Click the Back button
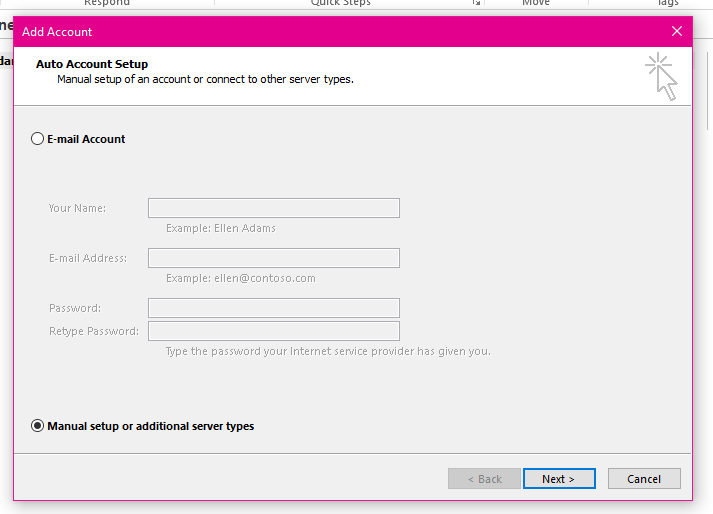This screenshot has height=514, width=713. pos(484,479)
